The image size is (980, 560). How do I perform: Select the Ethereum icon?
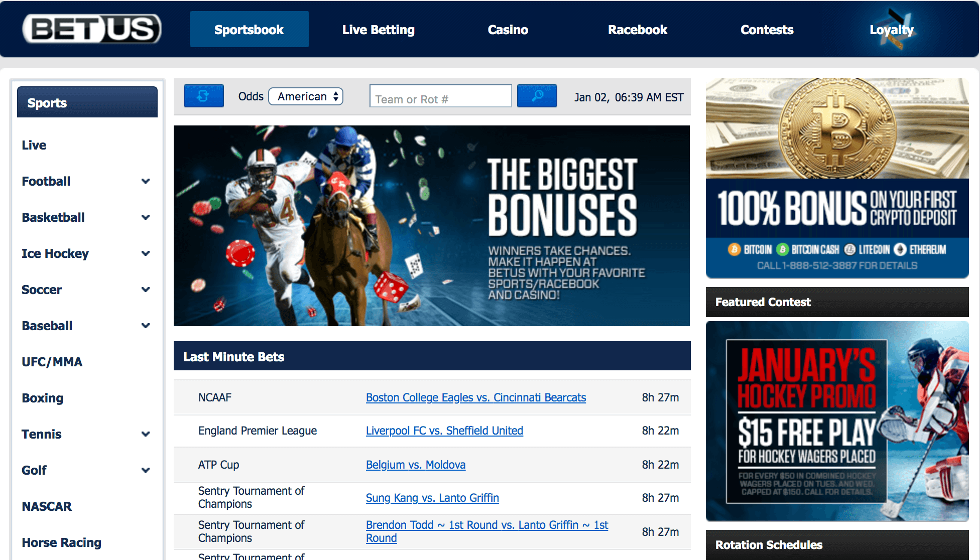click(x=902, y=249)
